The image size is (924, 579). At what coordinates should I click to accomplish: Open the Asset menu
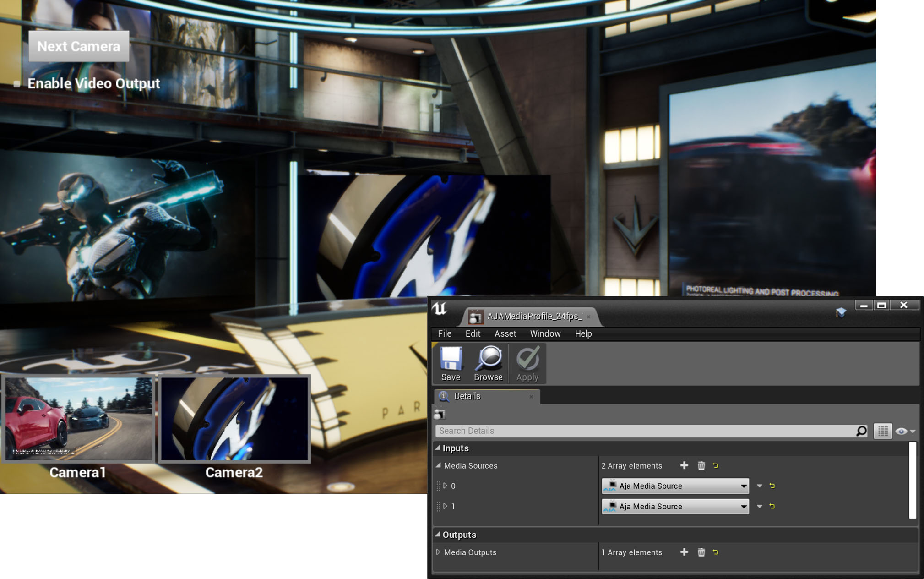coord(505,333)
